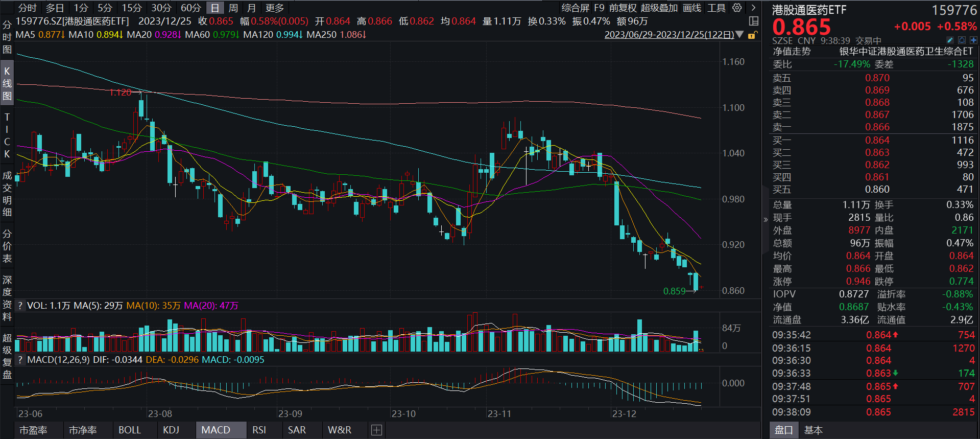The height and width of the screenshot is (439, 980).
Task: Click the MA250 1.086 indicator label
Action: (336, 35)
